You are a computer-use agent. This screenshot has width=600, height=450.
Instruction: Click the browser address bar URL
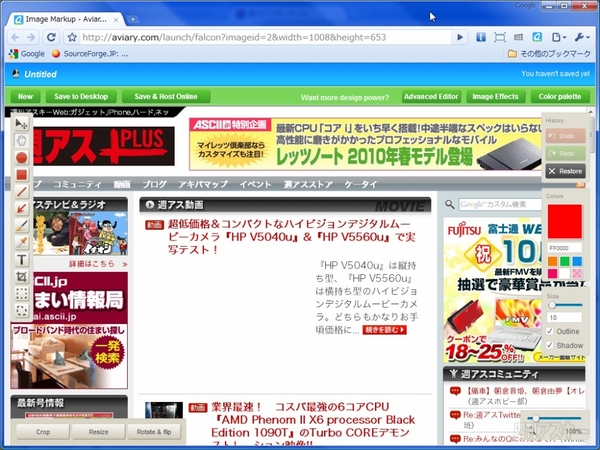point(266,37)
